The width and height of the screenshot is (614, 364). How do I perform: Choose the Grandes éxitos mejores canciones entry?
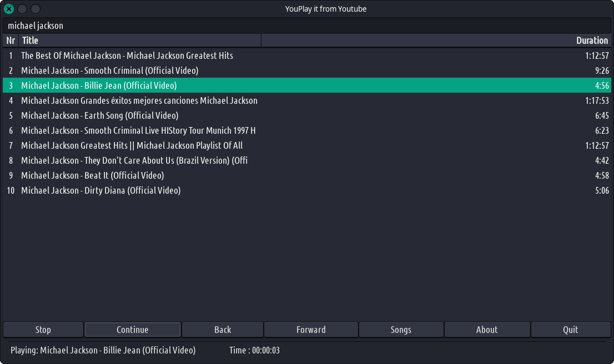click(139, 100)
